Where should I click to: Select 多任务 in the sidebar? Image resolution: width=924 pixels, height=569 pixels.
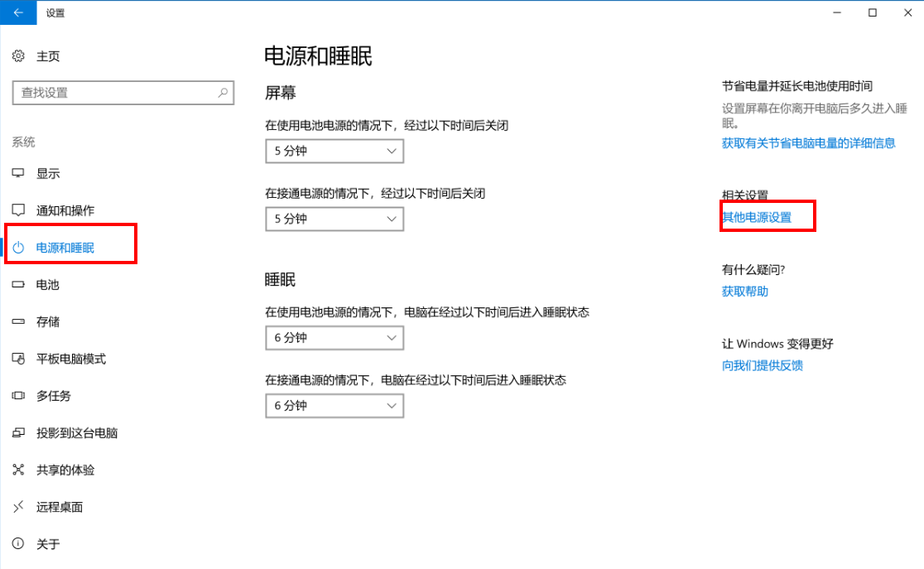pyautogui.click(x=54, y=396)
